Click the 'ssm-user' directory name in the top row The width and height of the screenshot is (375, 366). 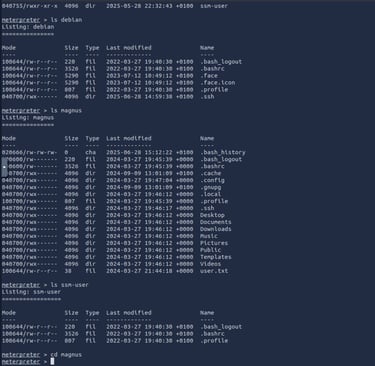[214, 6]
